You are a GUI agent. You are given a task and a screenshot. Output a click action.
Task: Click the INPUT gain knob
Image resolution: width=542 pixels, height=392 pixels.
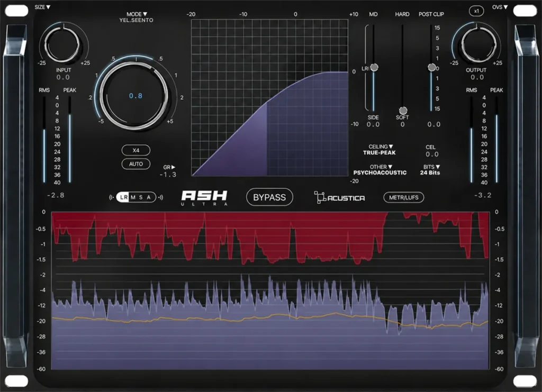click(63, 44)
